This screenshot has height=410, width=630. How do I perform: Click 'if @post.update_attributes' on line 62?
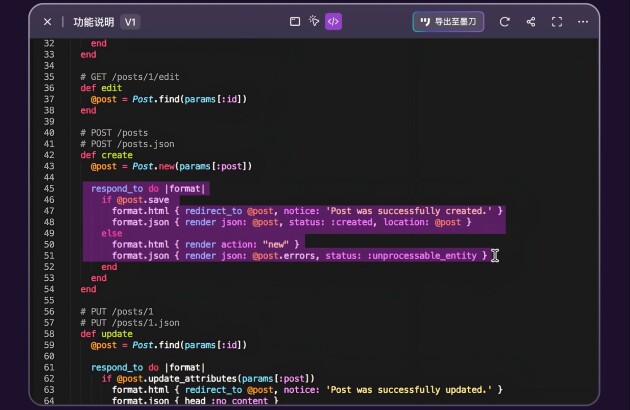click(170, 379)
